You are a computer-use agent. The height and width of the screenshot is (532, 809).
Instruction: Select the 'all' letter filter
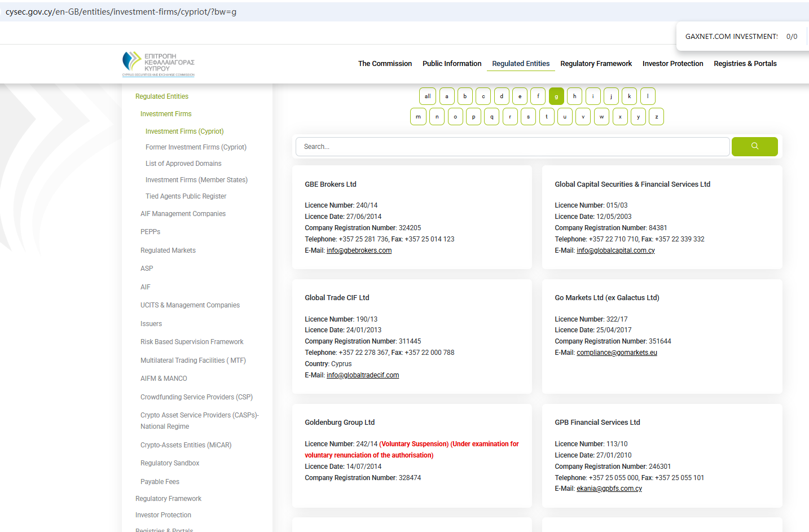(x=428, y=96)
